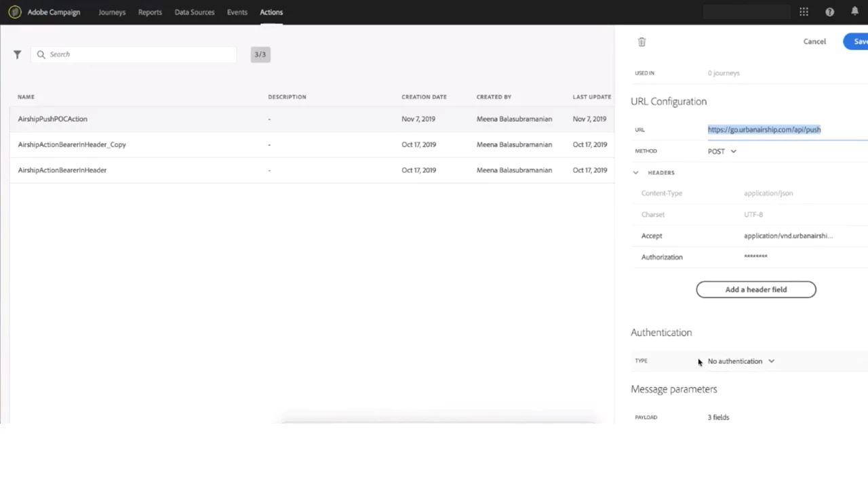Select the AirshipPushPOCAction row
Image resolution: width=868 pixels, height=488 pixels.
(312, 119)
